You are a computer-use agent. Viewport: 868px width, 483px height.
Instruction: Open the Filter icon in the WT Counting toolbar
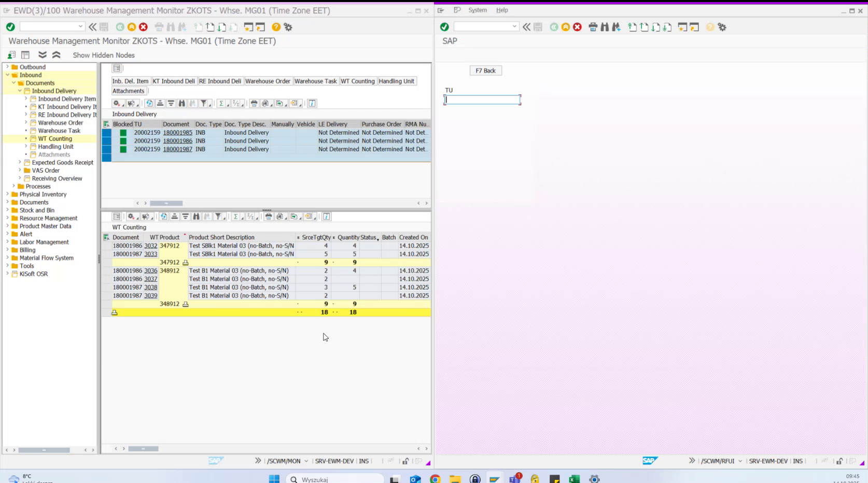[218, 217]
